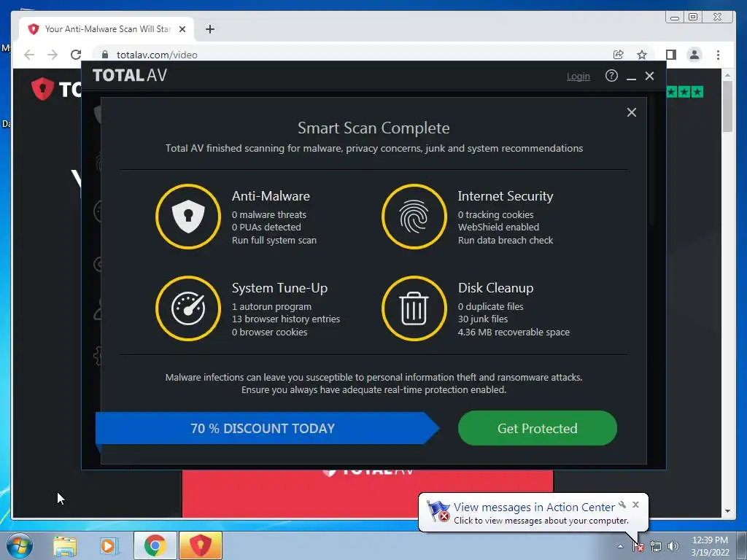
Task: Click the Chrome share page icon
Action: coord(619,55)
